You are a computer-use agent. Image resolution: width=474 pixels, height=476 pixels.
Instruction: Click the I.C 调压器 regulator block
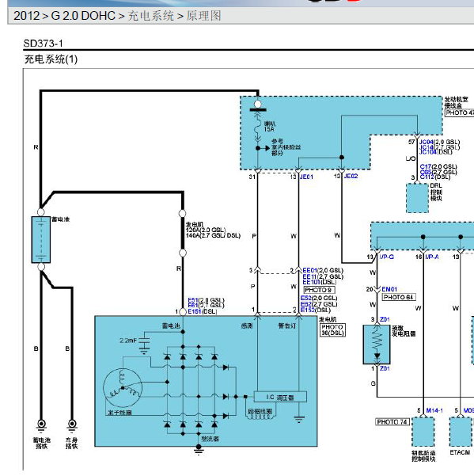[x=280, y=397]
